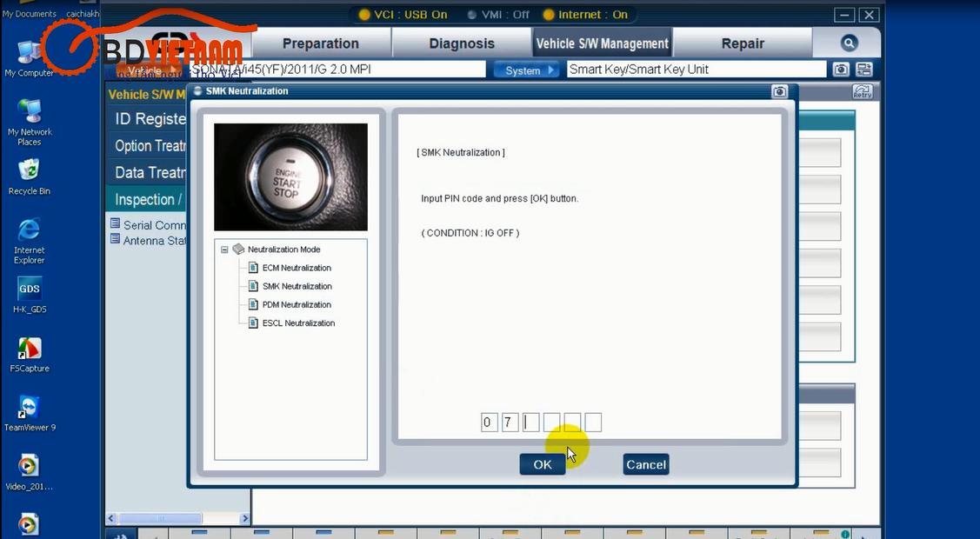Click the OK button in SMK Neutralization dialog
This screenshot has height=539, width=980.
543,464
